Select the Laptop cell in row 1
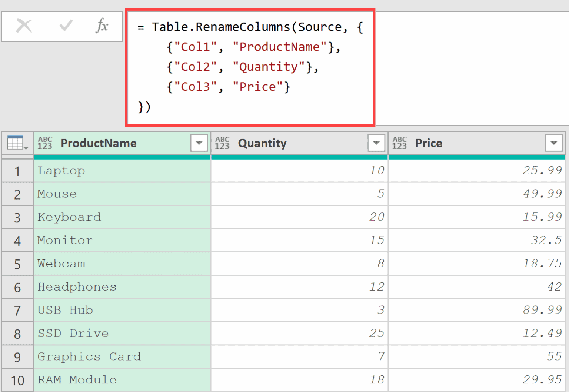Image resolution: width=569 pixels, height=392 pixels. tap(61, 170)
